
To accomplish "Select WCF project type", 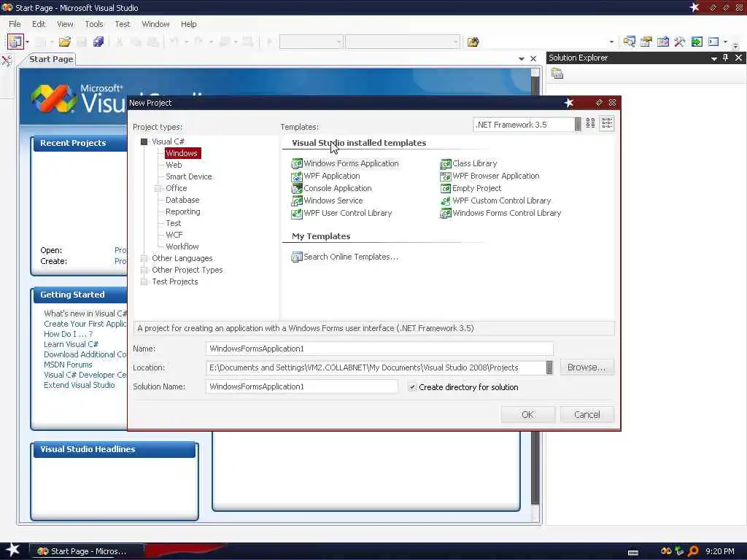I will (174, 235).
